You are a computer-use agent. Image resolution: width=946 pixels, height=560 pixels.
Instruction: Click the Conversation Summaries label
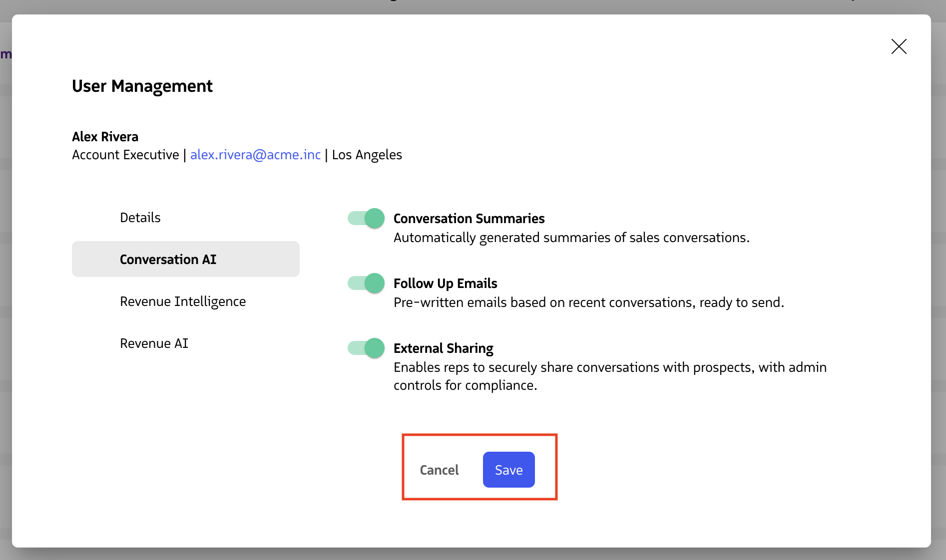[469, 219]
